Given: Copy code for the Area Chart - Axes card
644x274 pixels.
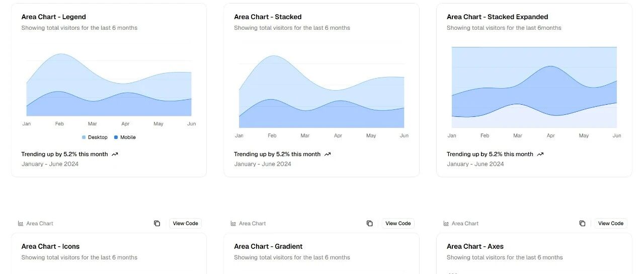Looking at the screenshot, I should (582, 224).
